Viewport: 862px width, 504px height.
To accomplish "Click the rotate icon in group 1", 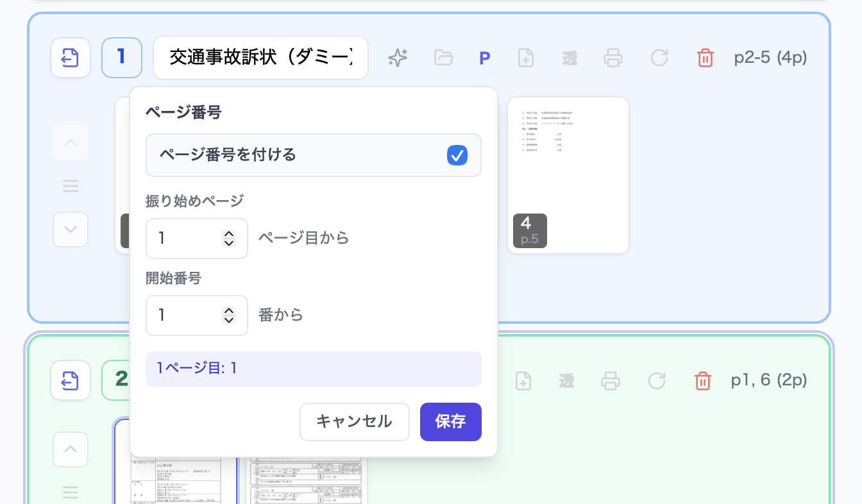I will (x=659, y=58).
